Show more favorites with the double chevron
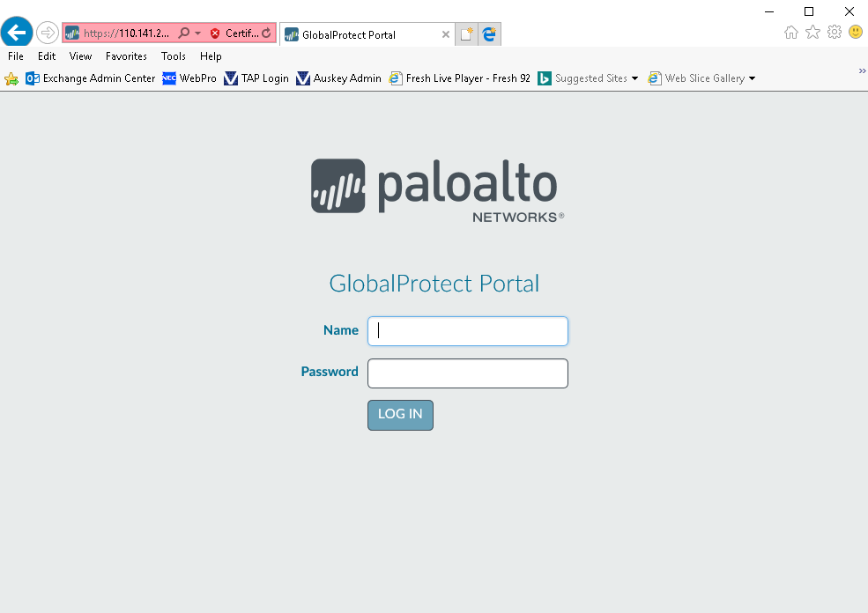 click(x=862, y=70)
